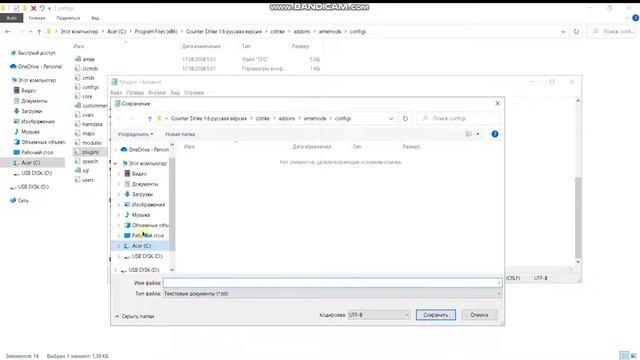640x360 pixels.
Task: Select the users file in Explorer list
Action: [x=84, y=180]
